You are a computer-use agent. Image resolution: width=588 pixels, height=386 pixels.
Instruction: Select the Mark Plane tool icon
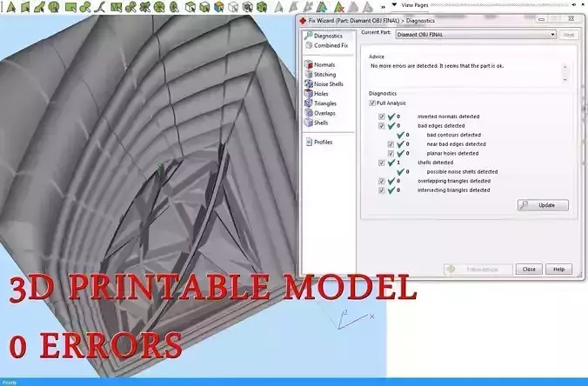coord(25,7)
